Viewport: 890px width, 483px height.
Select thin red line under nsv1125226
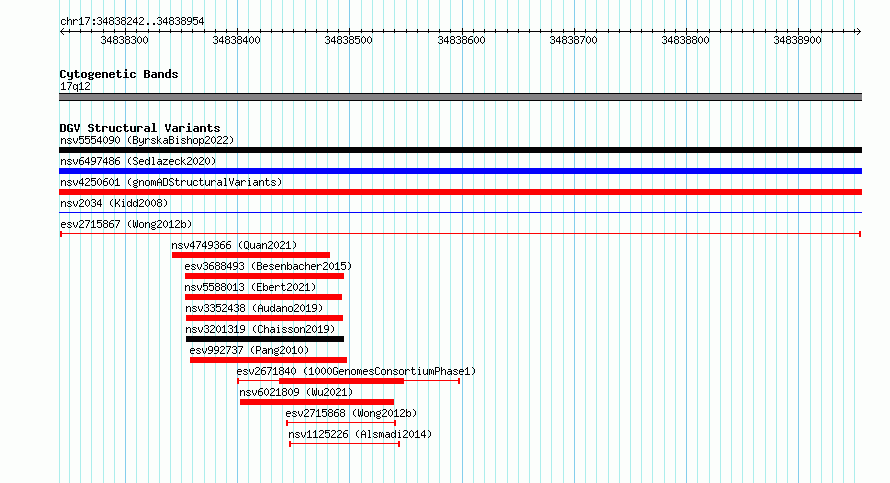[345, 444]
